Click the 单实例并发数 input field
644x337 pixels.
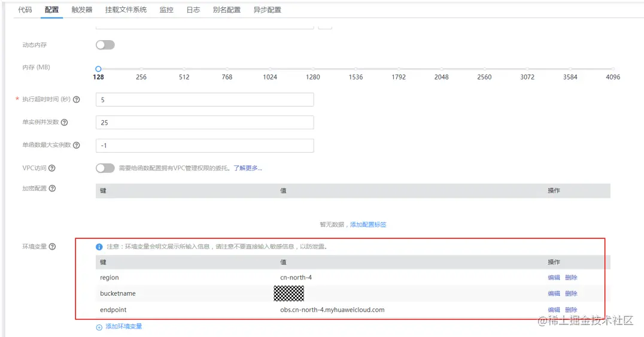click(x=205, y=123)
